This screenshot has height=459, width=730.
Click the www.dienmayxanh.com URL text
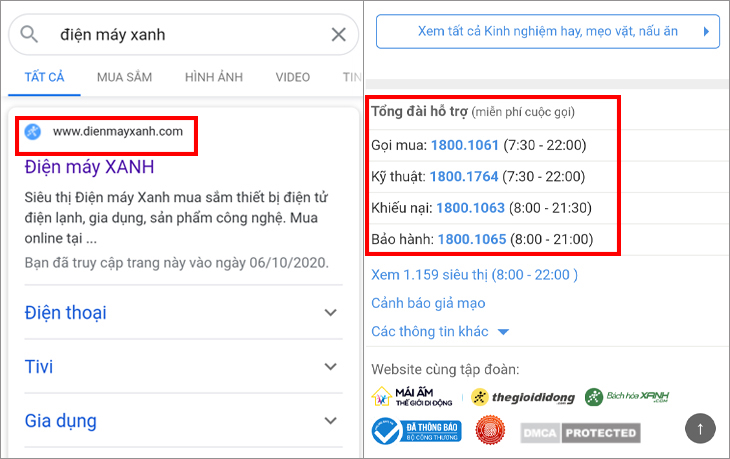[x=118, y=132]
